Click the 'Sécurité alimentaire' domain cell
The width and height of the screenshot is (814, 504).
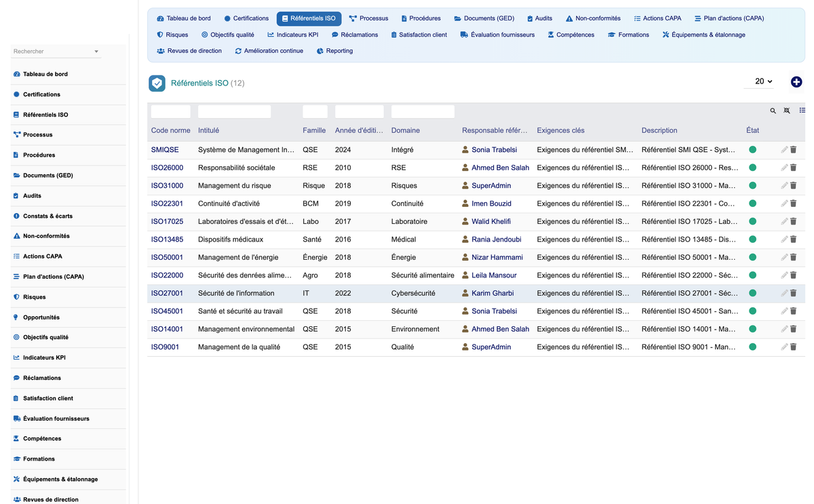423,275
